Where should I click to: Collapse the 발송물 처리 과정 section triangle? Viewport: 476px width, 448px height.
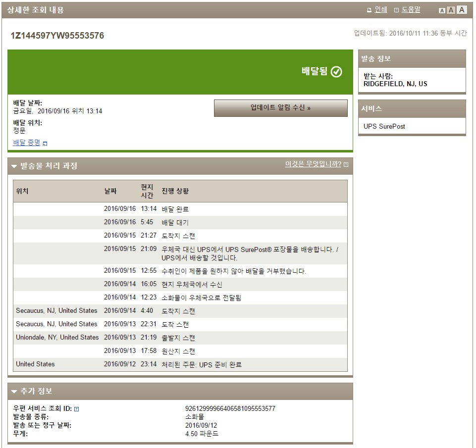tap(14, 166)
